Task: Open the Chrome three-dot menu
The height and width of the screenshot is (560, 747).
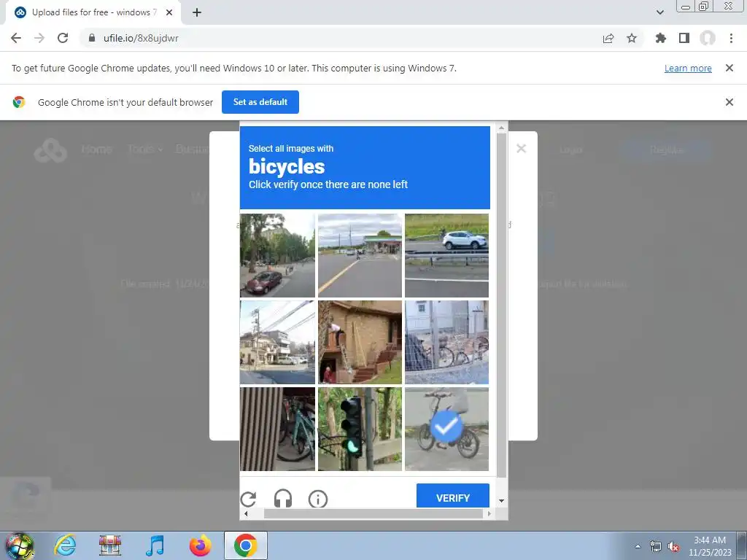Action: click(x=731, y=38)
